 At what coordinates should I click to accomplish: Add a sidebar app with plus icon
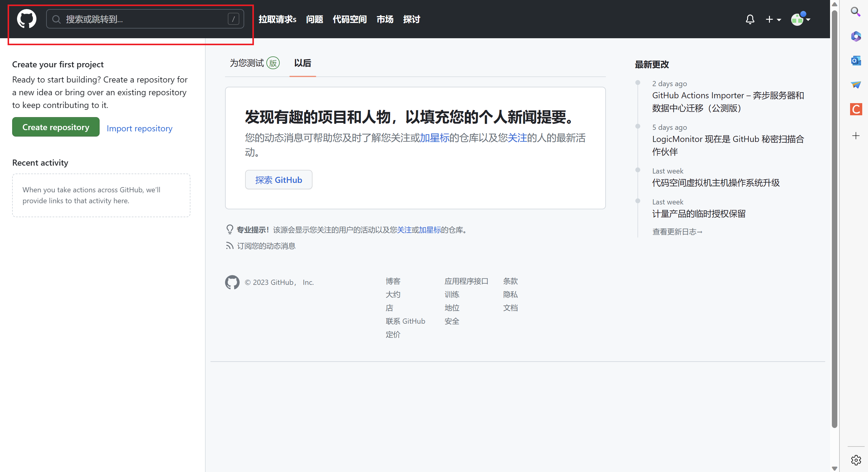tap(856, 136)
